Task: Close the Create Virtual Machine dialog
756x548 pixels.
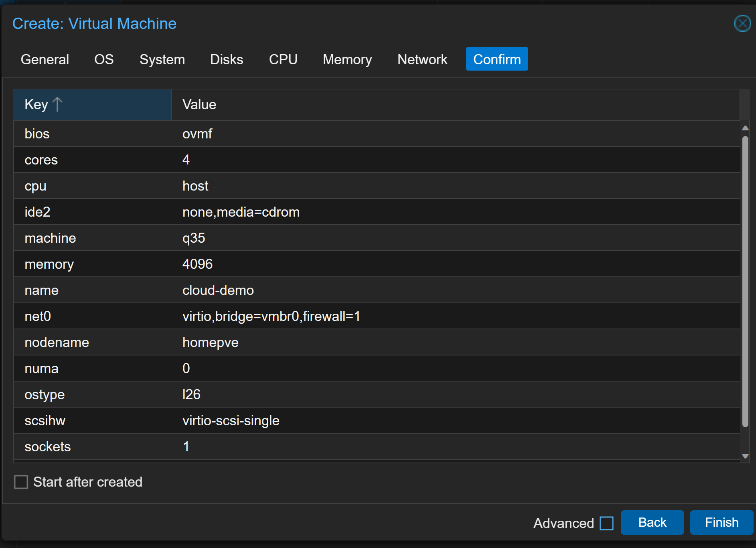Action: 742,23
